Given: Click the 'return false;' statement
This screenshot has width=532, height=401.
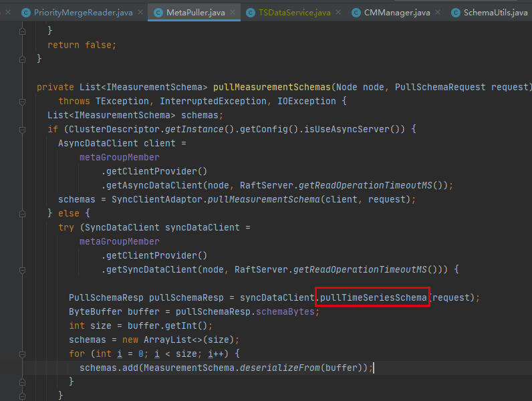Looking at the screenshot, I should click(x=82, y=45).
